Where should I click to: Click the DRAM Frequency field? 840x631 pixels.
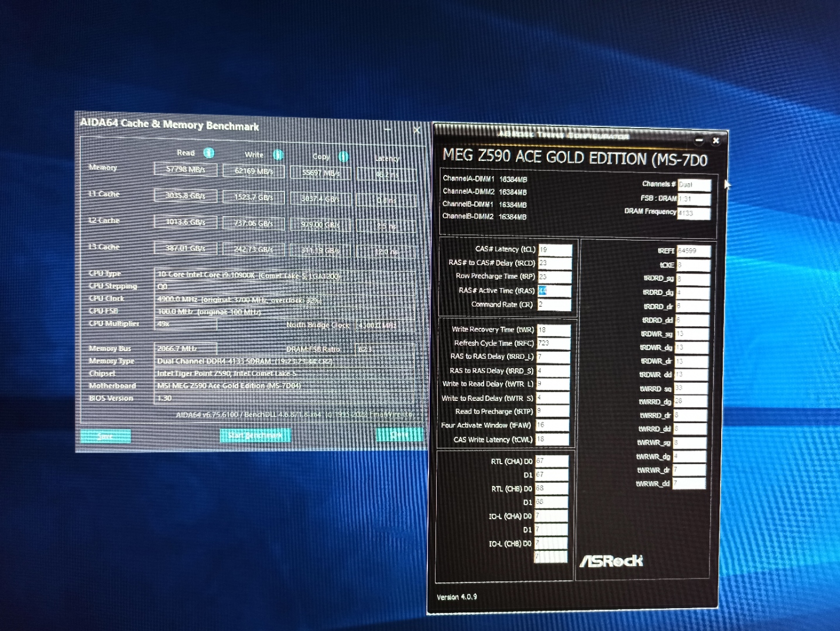pyautogui.click(x=694, y=214)
